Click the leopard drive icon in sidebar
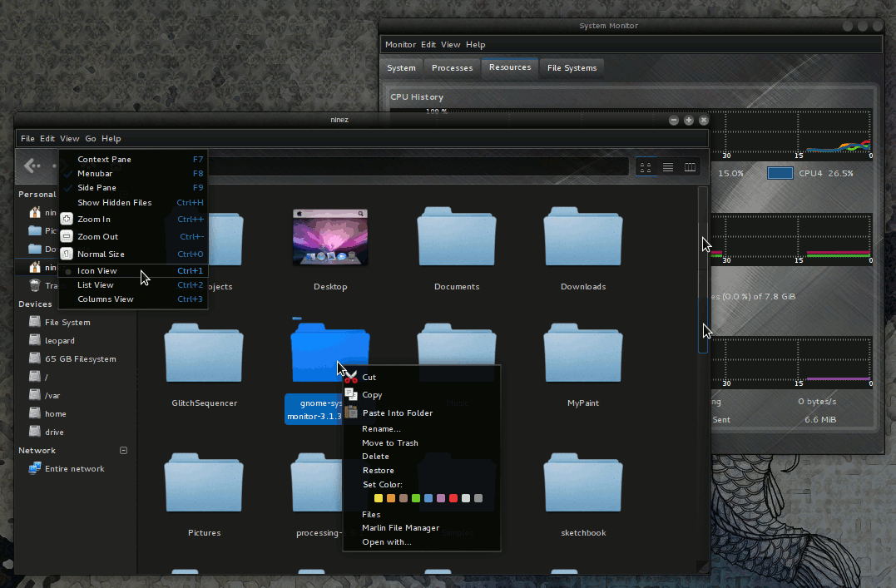The image size is (896, 588). [x=35, y=340]
